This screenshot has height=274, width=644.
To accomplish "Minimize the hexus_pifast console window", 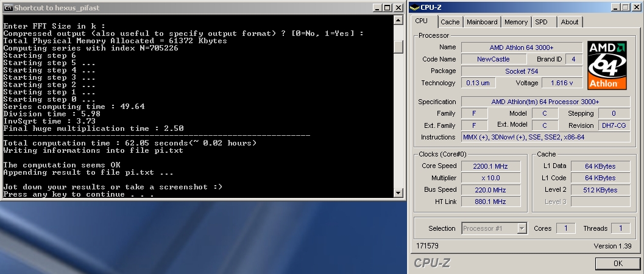I will click(x=378, y=8).
